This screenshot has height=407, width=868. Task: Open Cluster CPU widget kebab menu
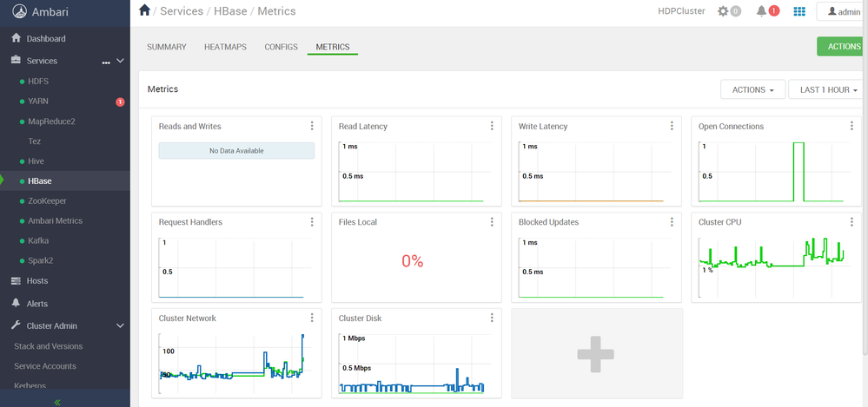tap(851, 222)
